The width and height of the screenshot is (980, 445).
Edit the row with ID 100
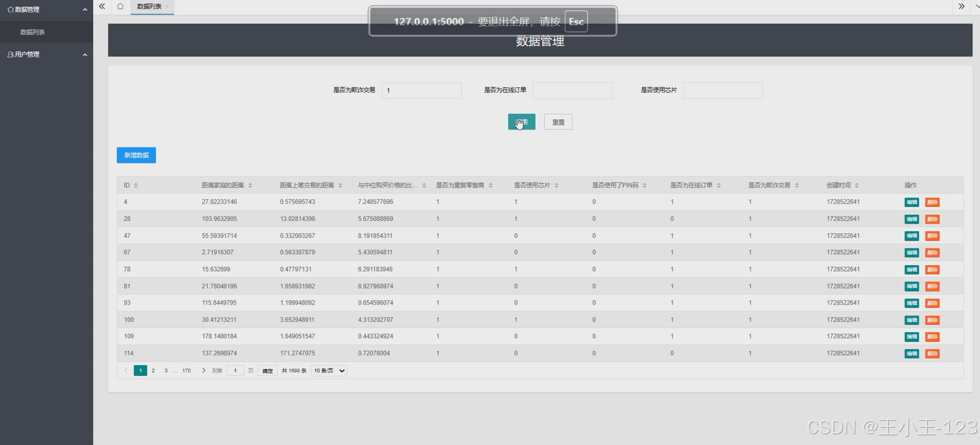point(911,320)
